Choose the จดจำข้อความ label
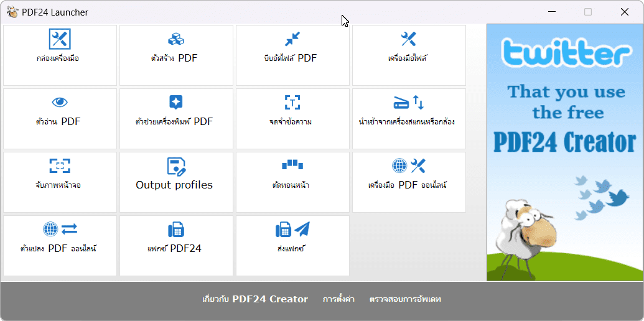Viewport: 644px width, 321px height. pos(291,122)
